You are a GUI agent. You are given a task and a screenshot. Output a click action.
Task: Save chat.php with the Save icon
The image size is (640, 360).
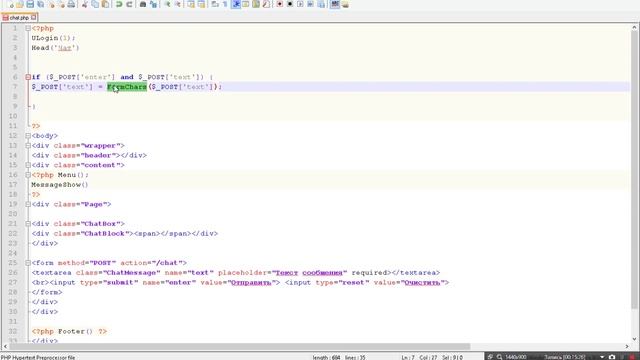(30, 4)
